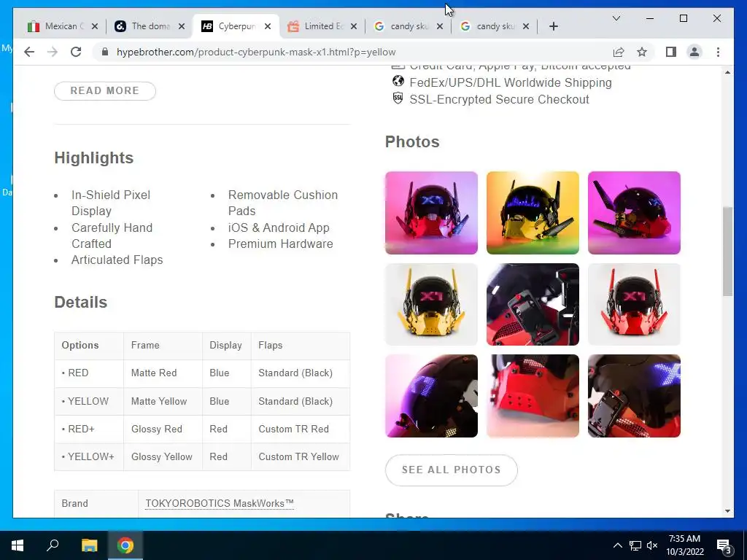This screenshot has width=747, height=560.
Task: Open the notification center icon
Action: click(724, 547)
